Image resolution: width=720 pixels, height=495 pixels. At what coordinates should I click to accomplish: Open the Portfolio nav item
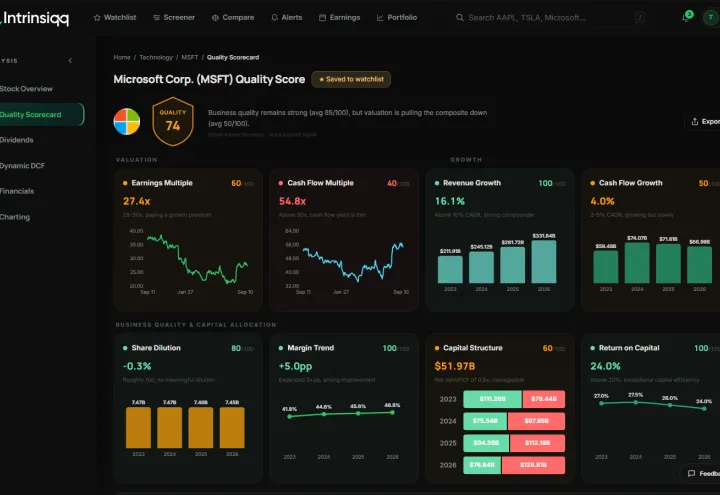point(397,17)
